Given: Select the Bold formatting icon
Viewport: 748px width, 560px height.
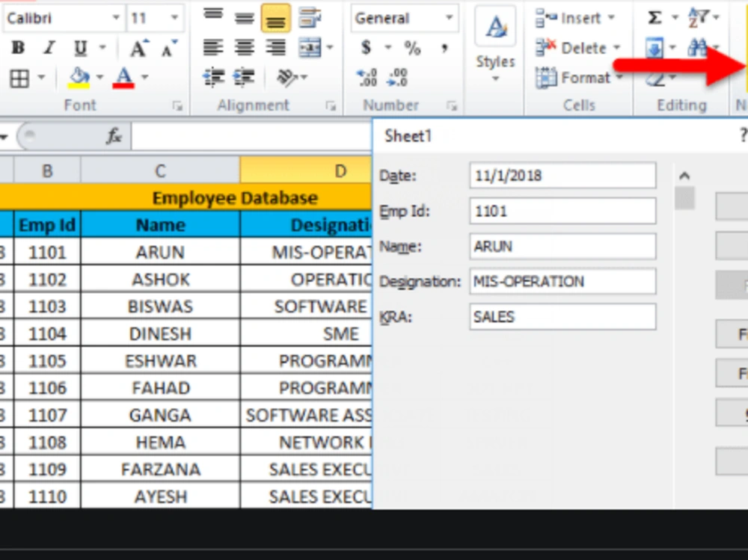Looking at the screenshot, I should 17,47.
